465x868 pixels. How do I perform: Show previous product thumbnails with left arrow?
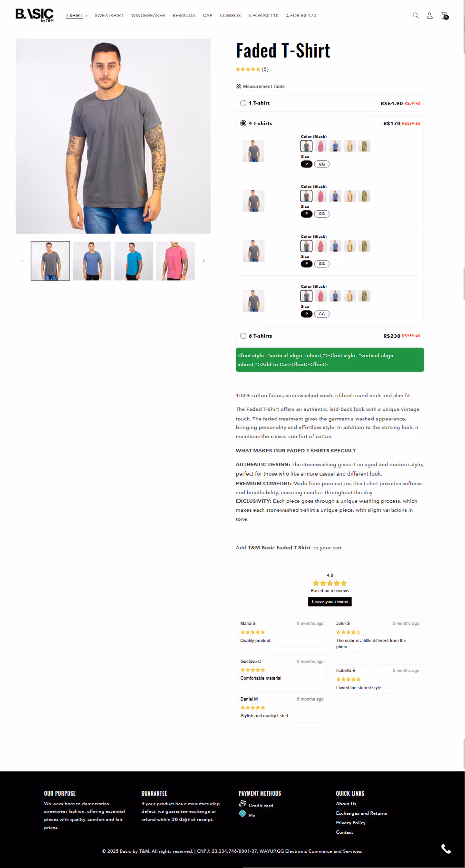point(22,261)
